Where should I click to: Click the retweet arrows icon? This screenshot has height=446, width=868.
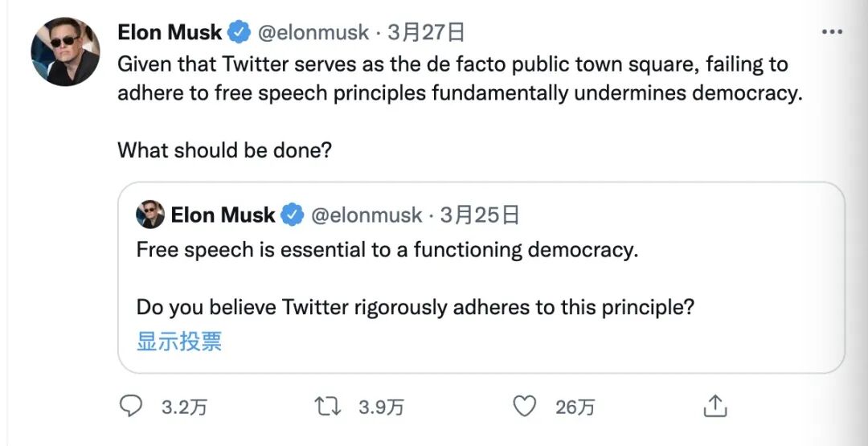point(328,407)
